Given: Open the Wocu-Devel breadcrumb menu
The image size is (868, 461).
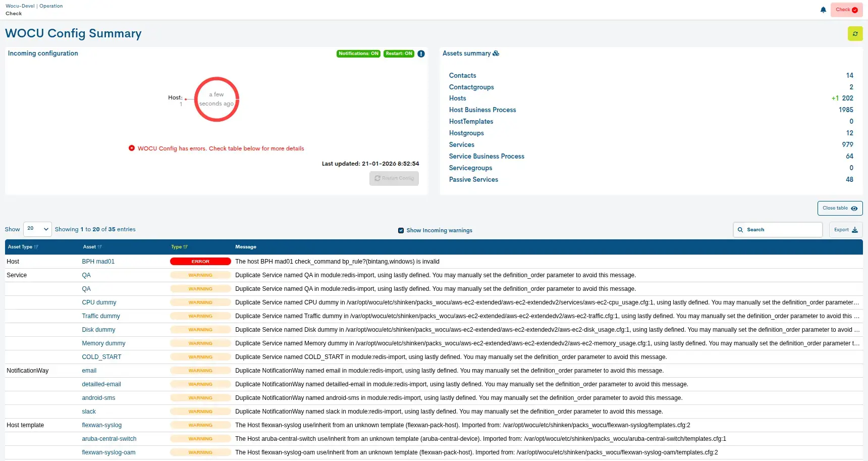Looking at the screenshot, I should 20,6.
